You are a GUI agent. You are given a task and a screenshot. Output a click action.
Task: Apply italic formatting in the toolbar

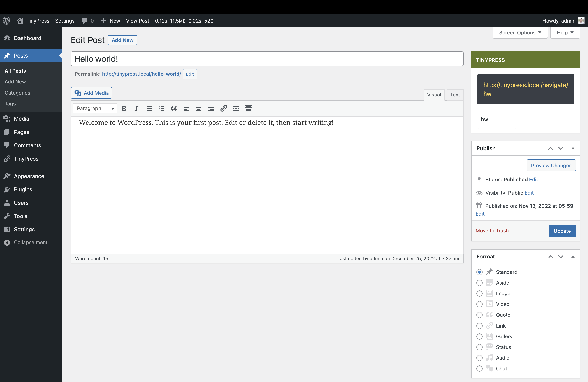click(136, 109)
